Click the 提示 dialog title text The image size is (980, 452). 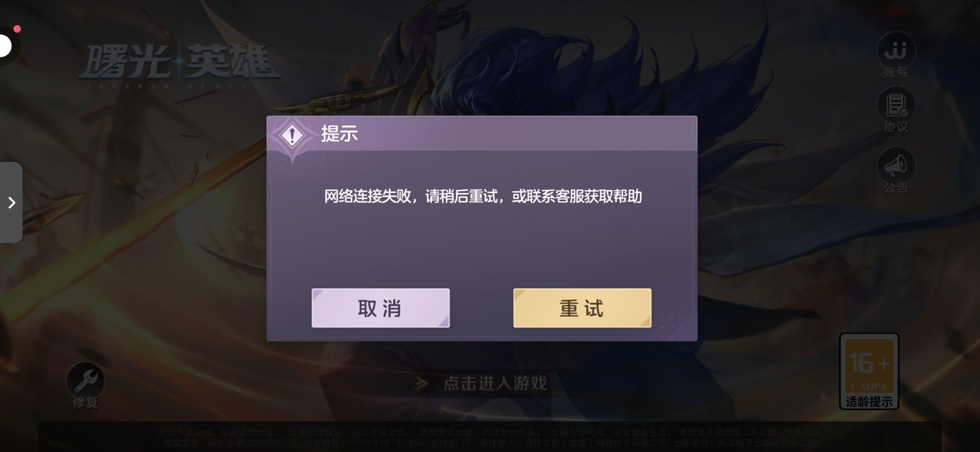click(x=339, y=134)
